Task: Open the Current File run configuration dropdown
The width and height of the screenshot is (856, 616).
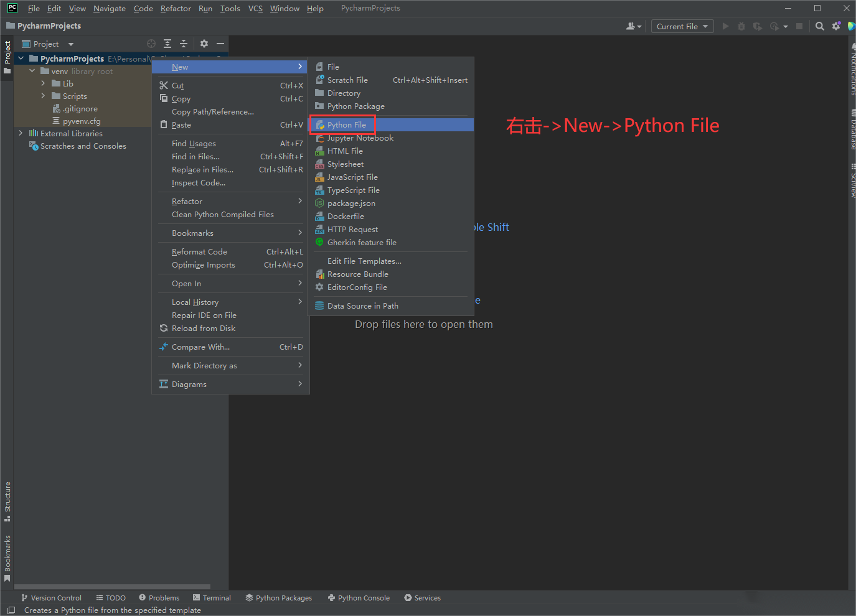Action: click(682, 26)
